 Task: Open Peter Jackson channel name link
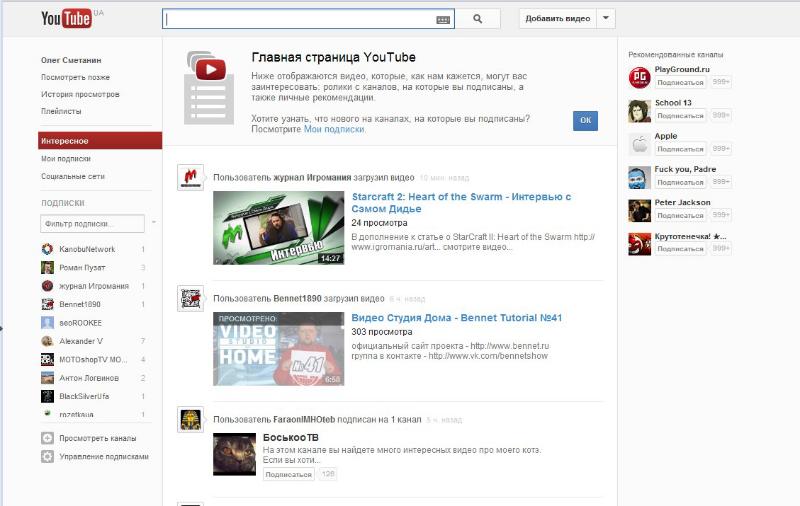click(x=683, y=203)
